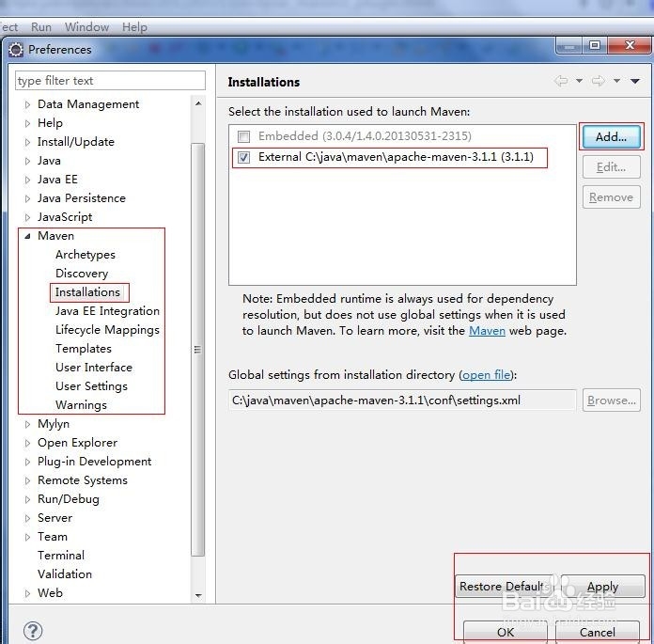Expand the Web node
The height and width of the screenshot is (644, 654).
(27, 593)
